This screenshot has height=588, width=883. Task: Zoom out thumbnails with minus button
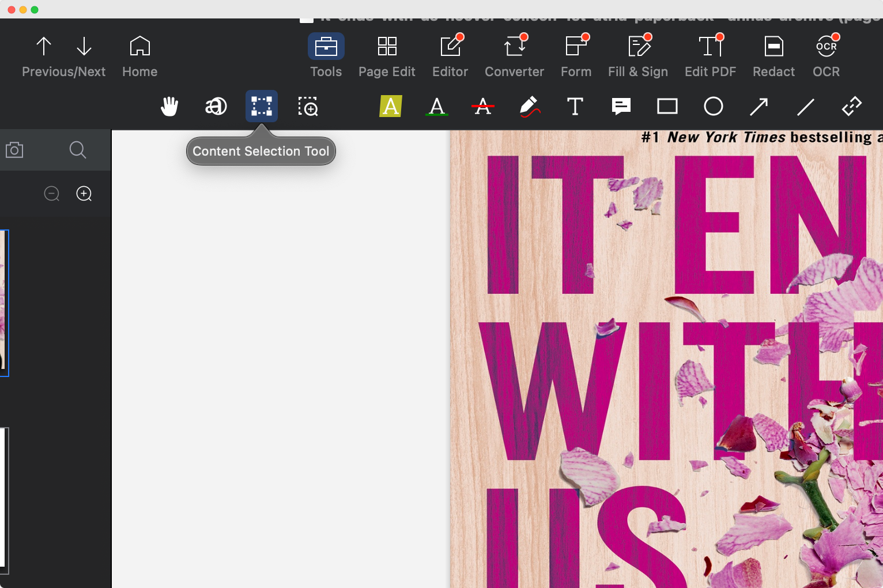point(52,194)
